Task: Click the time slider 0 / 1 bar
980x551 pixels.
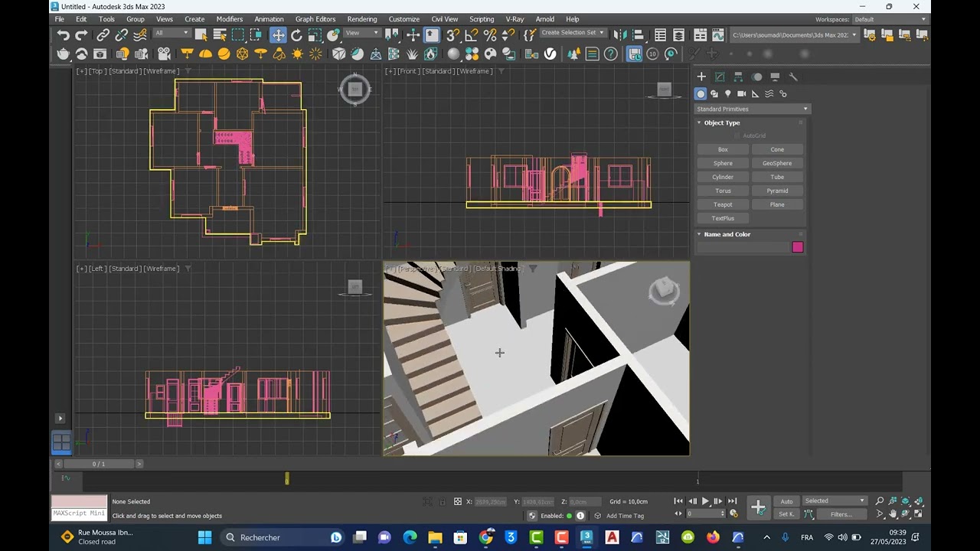Action: pos(98,464)
